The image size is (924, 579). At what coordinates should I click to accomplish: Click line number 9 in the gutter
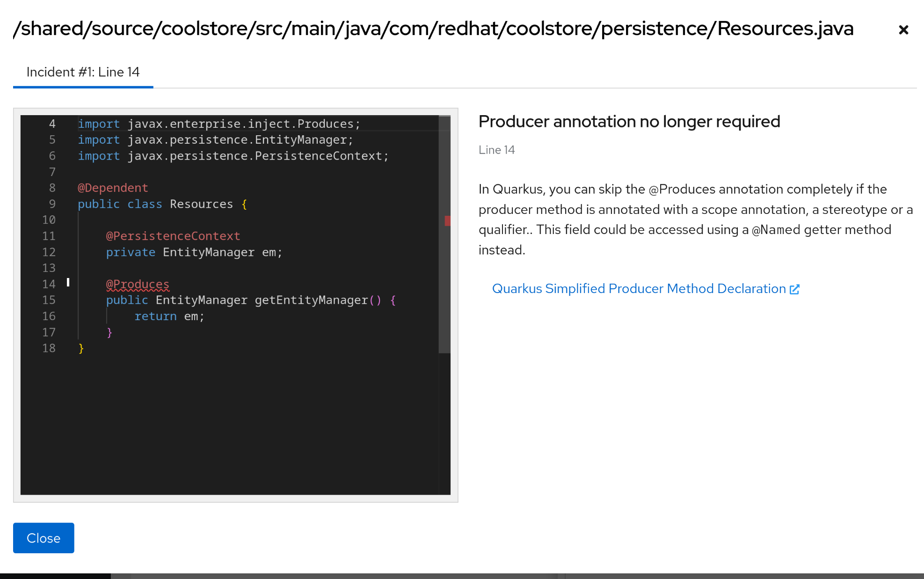[x=52, y=204]
